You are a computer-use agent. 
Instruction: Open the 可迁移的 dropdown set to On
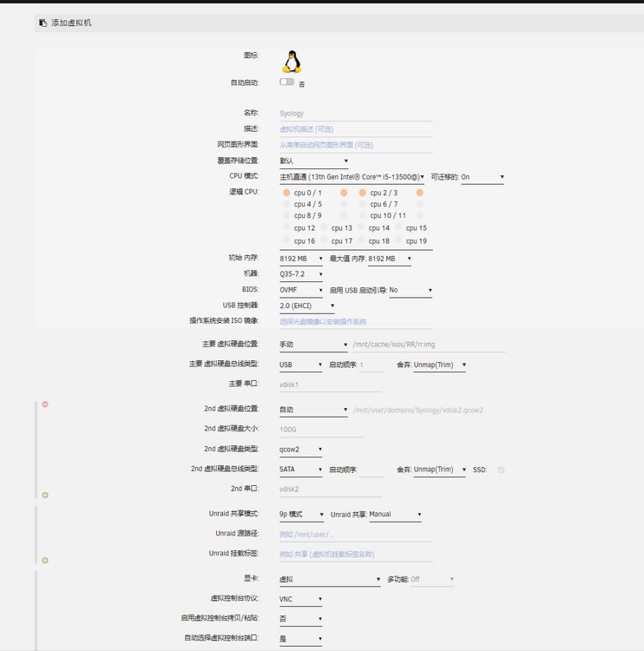483,177
